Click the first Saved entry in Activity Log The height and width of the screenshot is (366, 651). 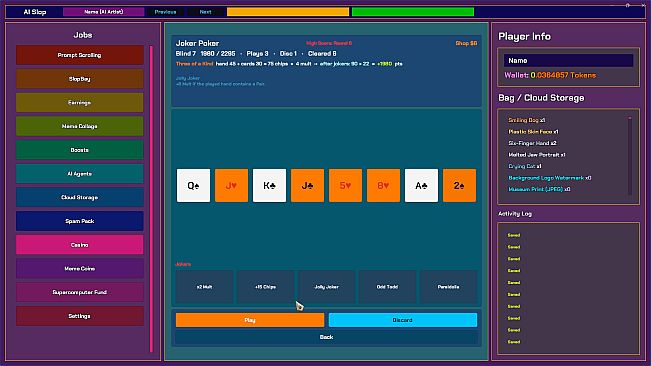click(x=514, y=235)
